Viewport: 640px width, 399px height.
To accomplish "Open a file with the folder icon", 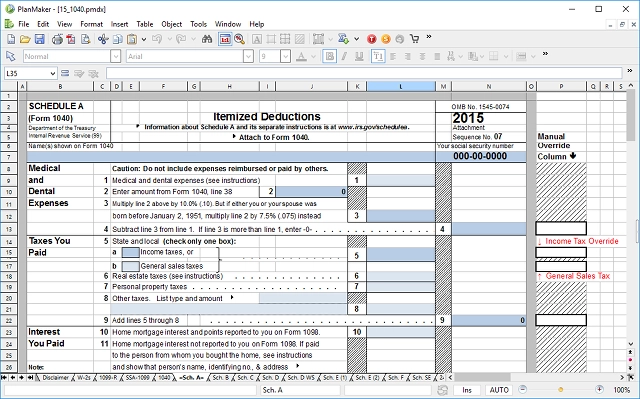I will point(25,39).
